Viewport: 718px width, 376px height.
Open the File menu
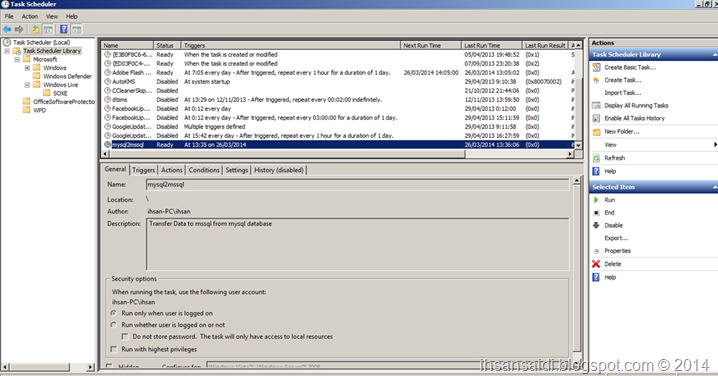9,16
